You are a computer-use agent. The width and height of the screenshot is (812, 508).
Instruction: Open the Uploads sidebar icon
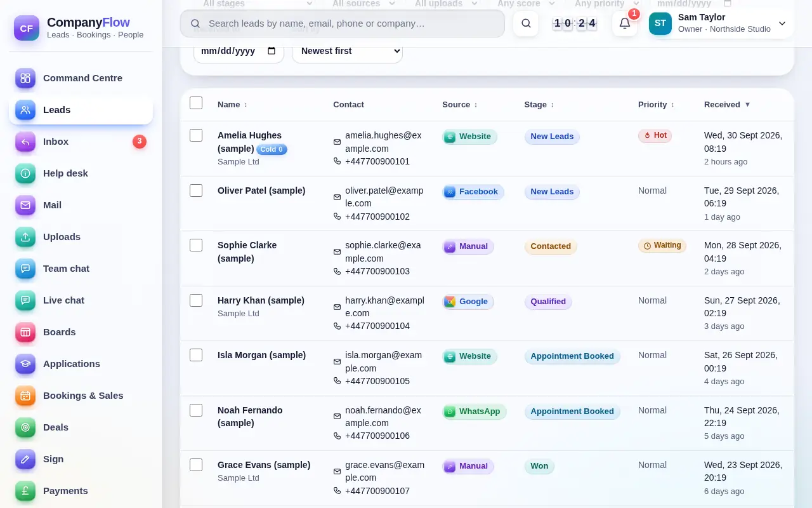(x=25, y=237)
